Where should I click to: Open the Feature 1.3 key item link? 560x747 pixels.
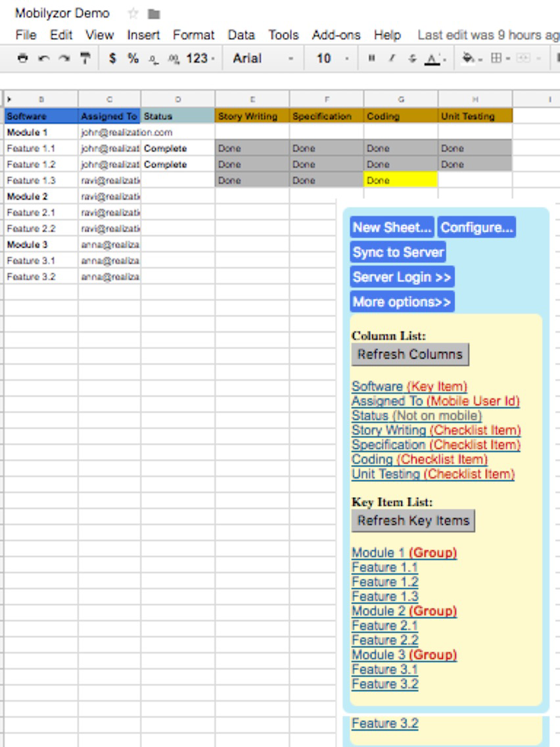coord(385,596)
